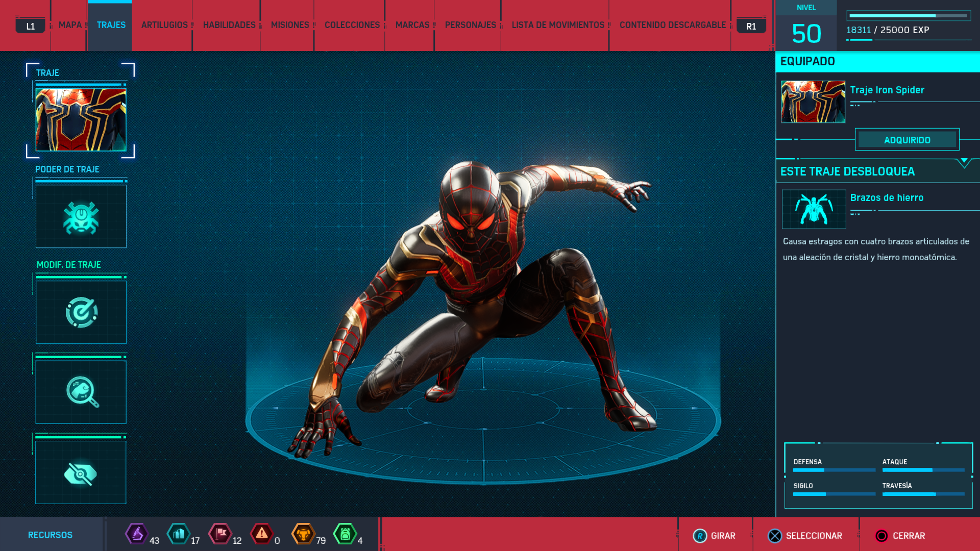Click the green challenge token icon
This screenshot has height=551, width=980.
click(345, 534)
